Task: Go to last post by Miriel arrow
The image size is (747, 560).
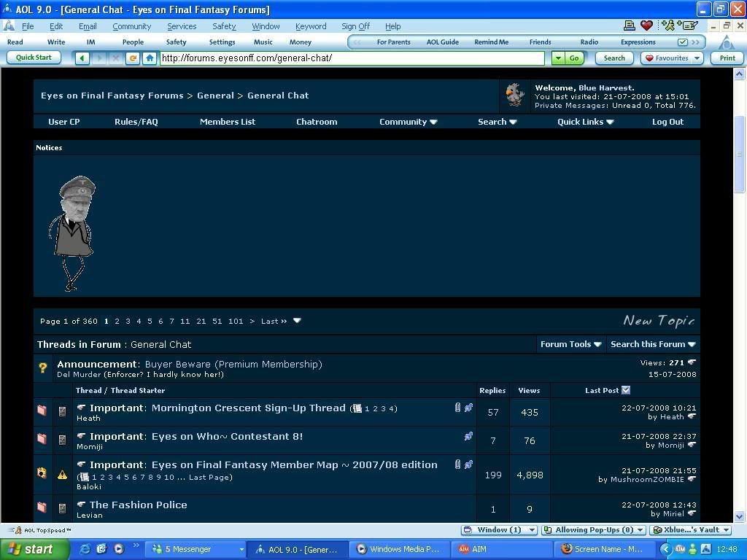Action: click(692, 513)
